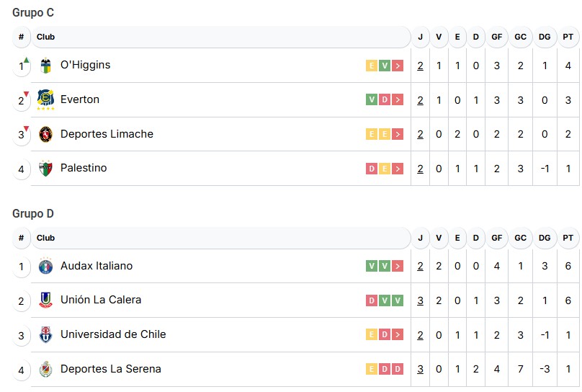Click the Deportes La Serena crest icon

(x=45, y=370)
